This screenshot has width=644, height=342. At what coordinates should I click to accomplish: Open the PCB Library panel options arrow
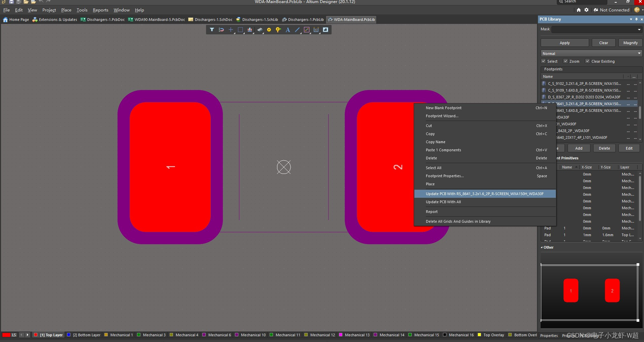click(631, 19)
